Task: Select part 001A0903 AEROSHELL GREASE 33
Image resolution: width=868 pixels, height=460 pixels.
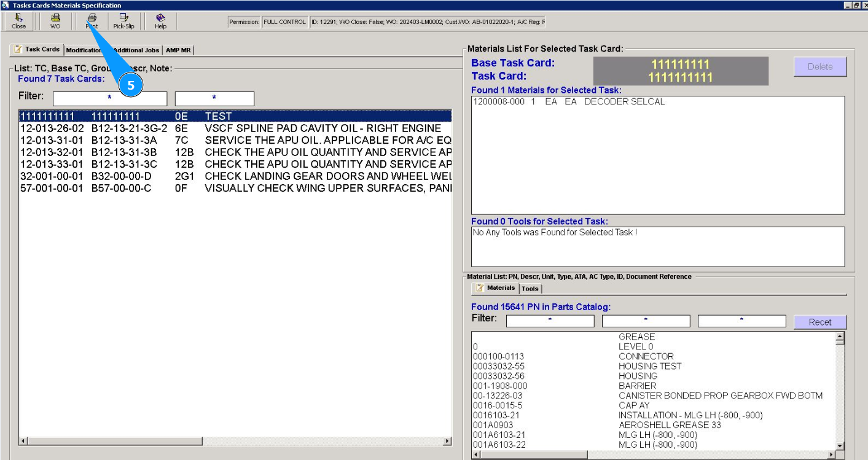Action: coord(654,425)
